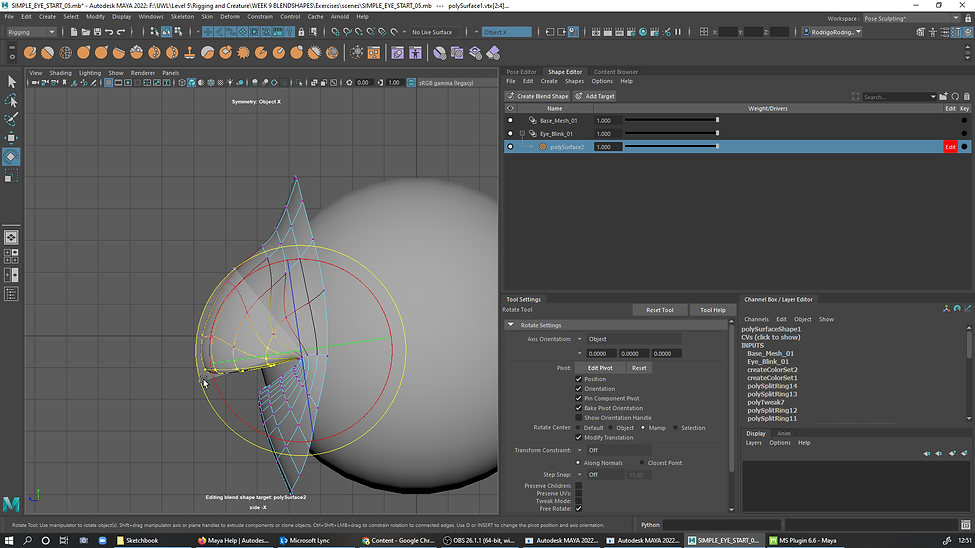Image resolution: width=975 pixels, height=548 pixels.
Task: Select the Lasso tool in toolbox
Action: (11, 100)
